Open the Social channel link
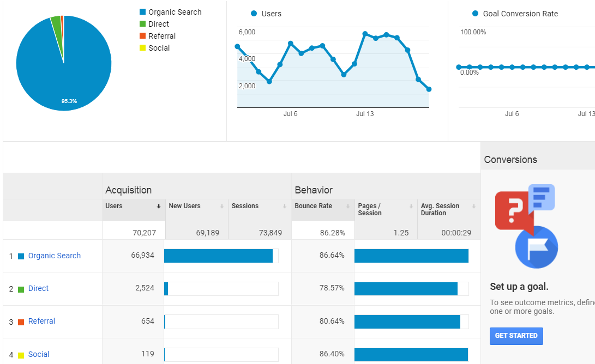The width and height of the screenshot is (595, 364). (x=39, y=354)
